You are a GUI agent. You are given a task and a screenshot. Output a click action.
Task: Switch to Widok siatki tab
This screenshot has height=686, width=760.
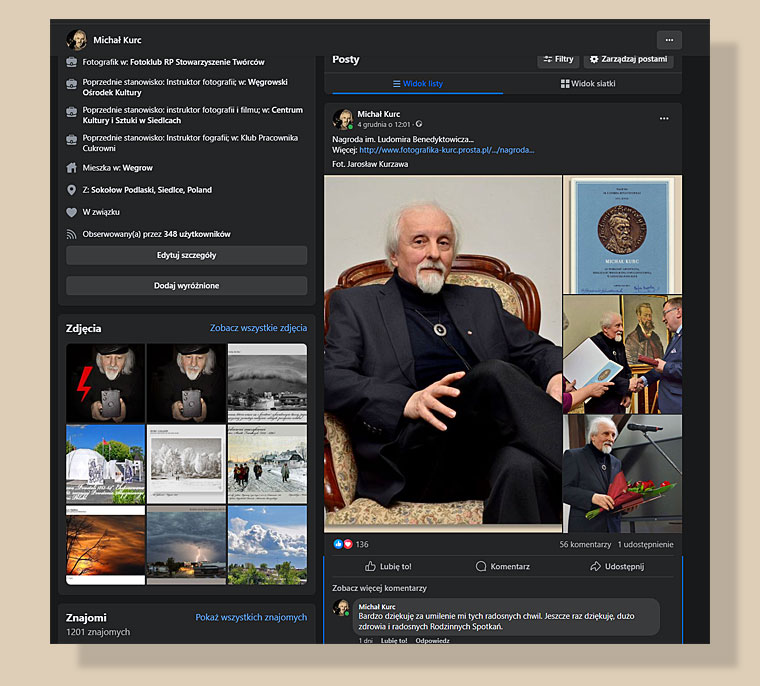tap(588, 83)
